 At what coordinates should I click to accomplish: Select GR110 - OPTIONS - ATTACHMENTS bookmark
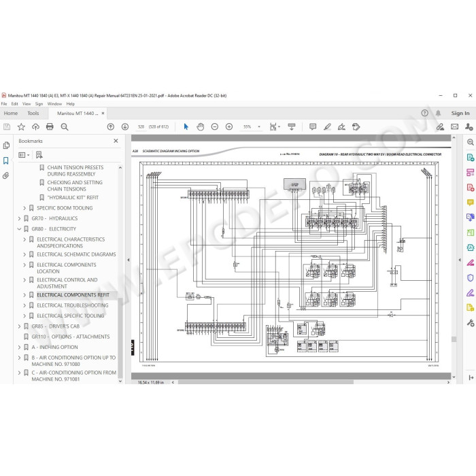[71, 337]
